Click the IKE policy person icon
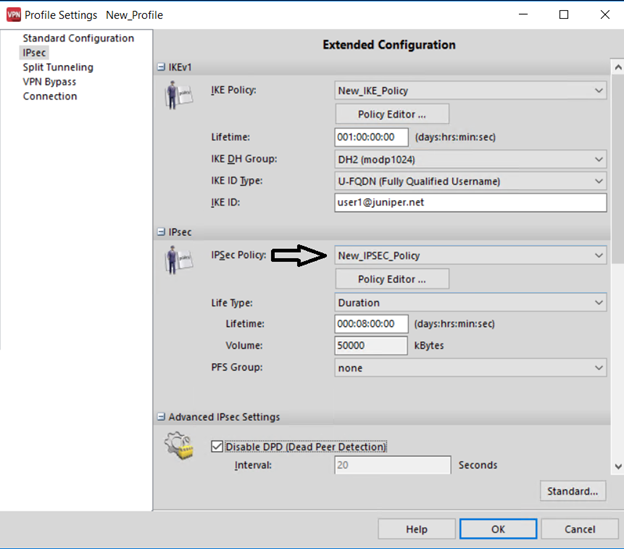624x549 pixels. click(x=178, y=95)
